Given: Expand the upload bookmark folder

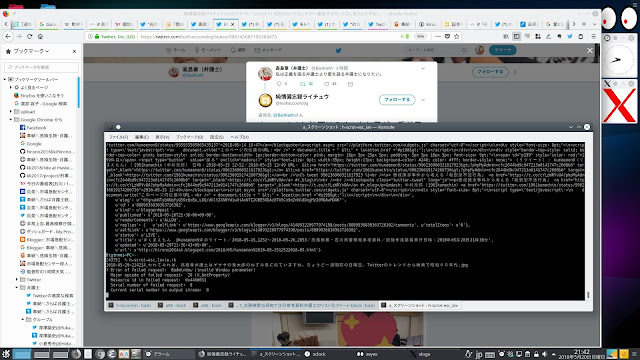Looking at the screenshot, I should (x=11, y=111).
